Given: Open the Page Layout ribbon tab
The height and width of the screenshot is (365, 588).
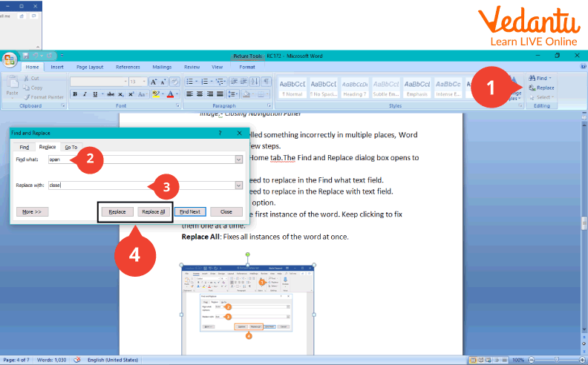Looking at the screenshot, I should click(x=90, y=67).
